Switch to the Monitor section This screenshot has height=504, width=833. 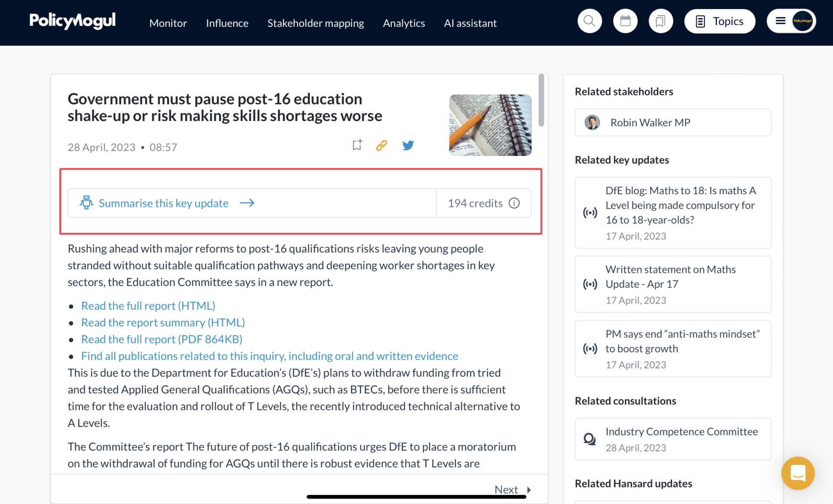tap(168, 23)
